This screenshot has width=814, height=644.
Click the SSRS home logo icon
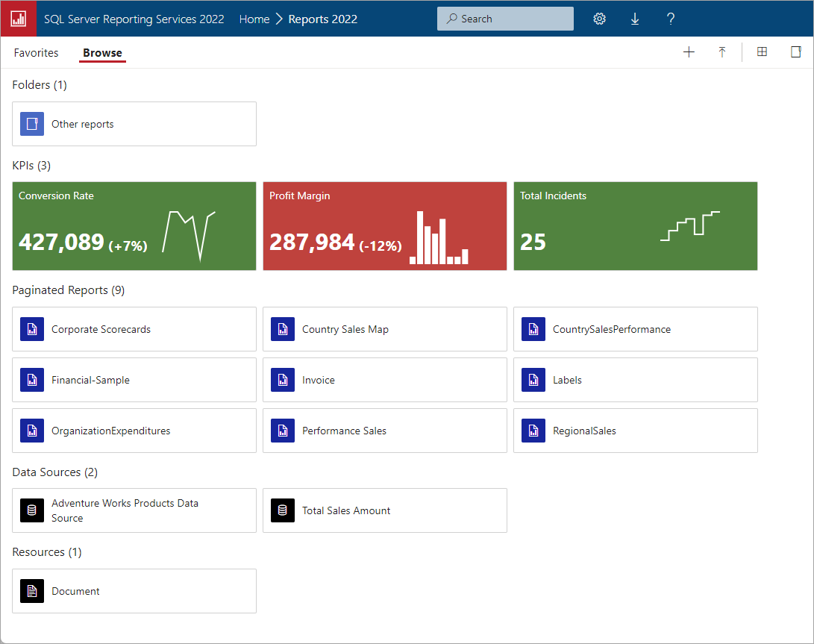coord(18,18)
